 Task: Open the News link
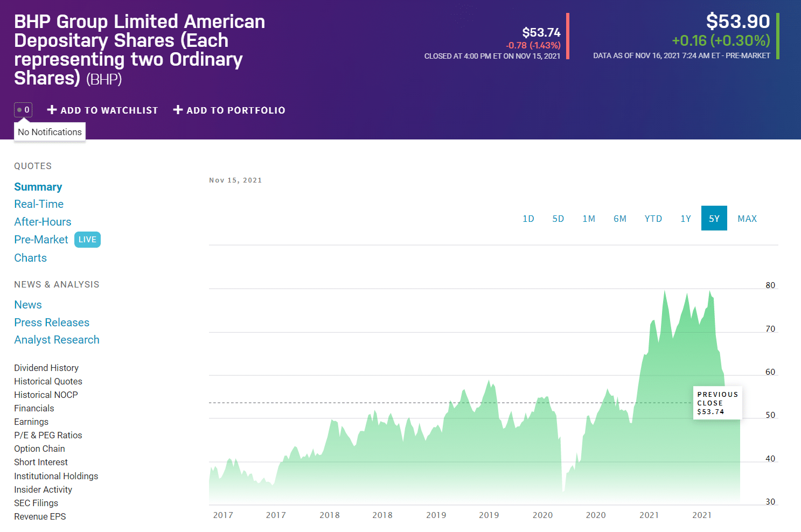(28, 305)
